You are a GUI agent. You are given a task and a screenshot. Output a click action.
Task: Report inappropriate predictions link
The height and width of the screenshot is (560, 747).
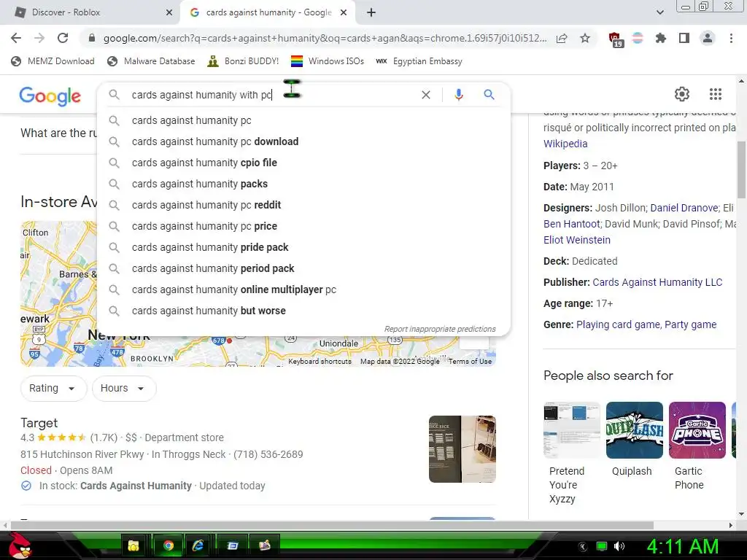pyautogui.click(x=440, y=329)
